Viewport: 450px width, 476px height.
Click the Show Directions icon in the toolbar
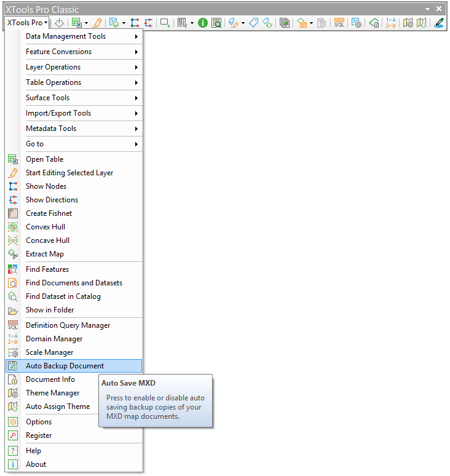[148, 23]
